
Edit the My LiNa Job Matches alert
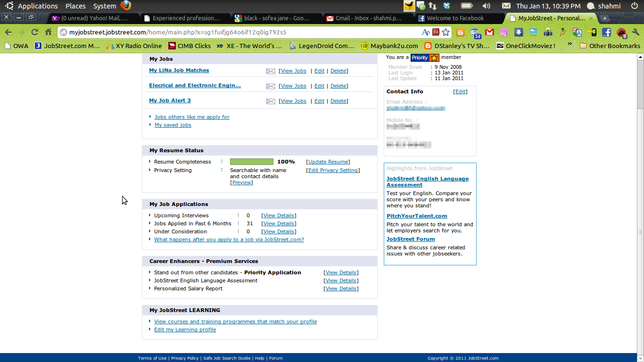(x=319, y=71)
